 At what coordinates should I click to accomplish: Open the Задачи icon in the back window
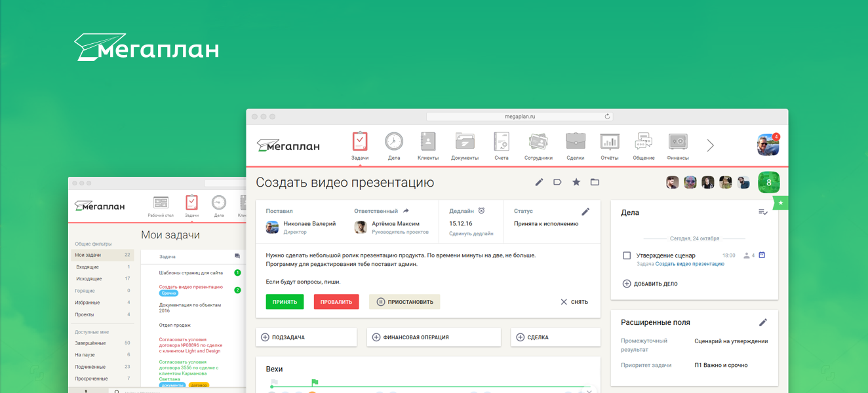[191, 206]
